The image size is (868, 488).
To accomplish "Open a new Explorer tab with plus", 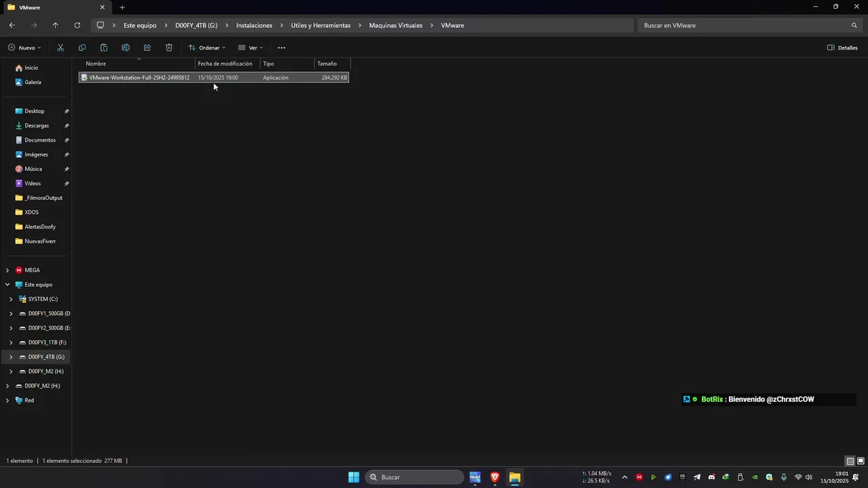I will [x=122, y=7].
